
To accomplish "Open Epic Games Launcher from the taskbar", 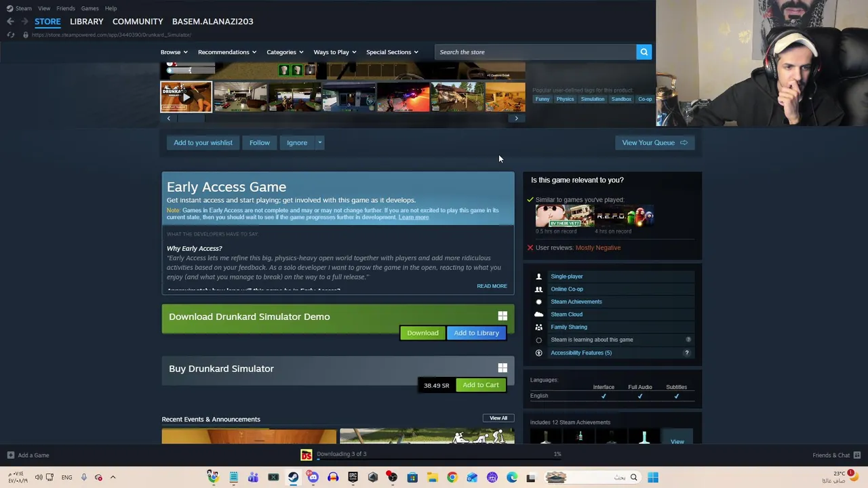I will pyautogui.click(x=353, y=478).
